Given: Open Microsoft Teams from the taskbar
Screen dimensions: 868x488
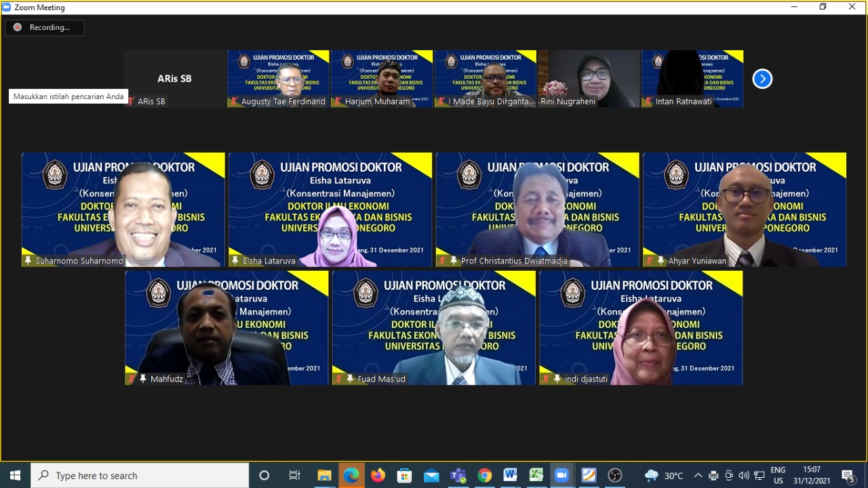Looking at the screenshot, I should (x=458, y=475).
